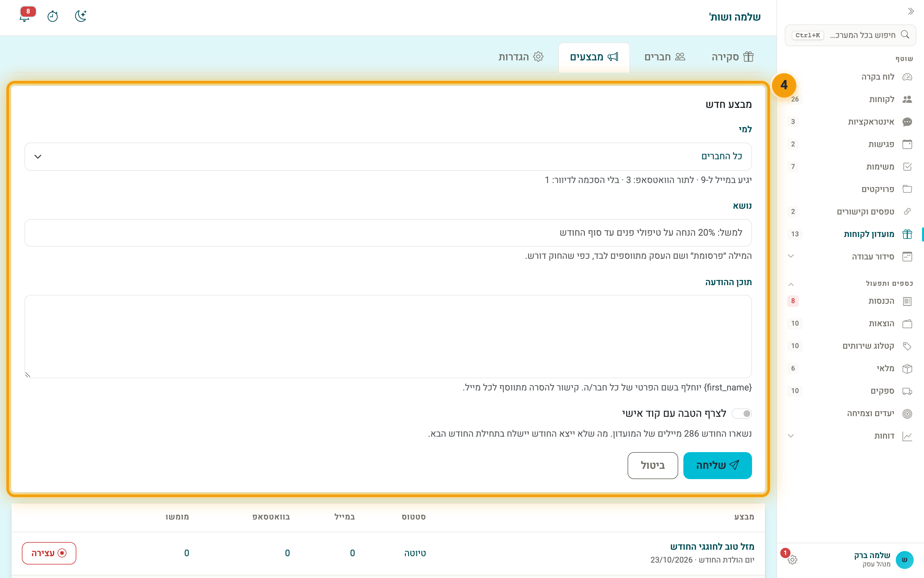Click the עצירה stop button
The width and height of the screenshot is (924, 578).
(49, 553)
